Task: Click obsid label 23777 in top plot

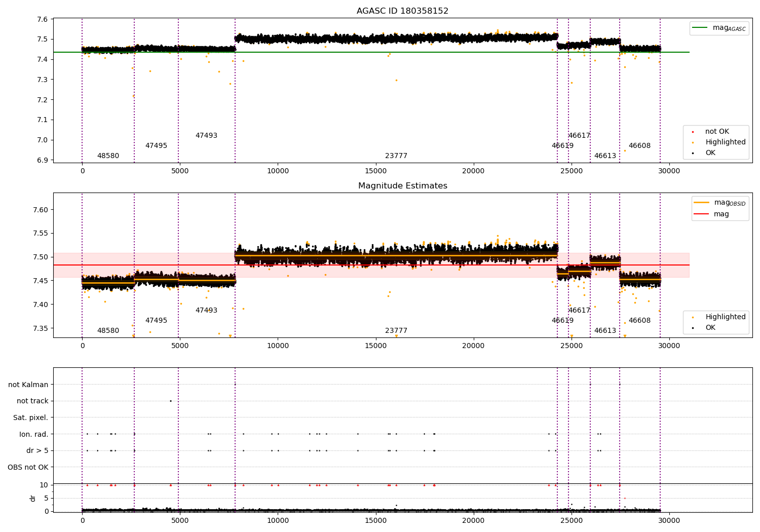Action: coord(396,156)
